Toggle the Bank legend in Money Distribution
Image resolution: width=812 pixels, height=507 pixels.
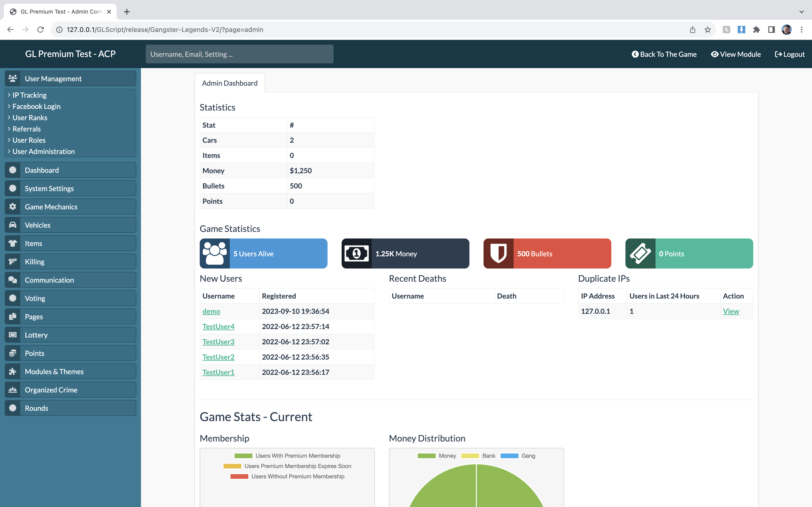tap(478, 456)
